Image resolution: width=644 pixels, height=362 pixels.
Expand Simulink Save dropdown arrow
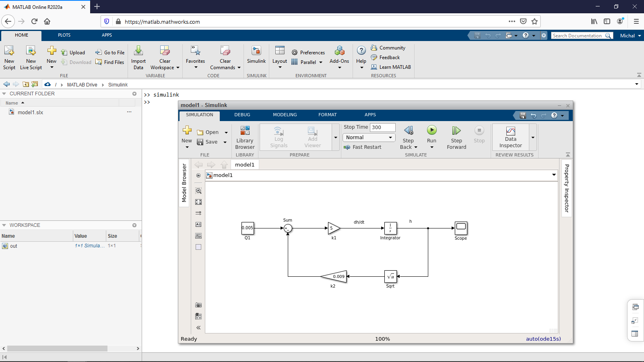coord(225,142)
